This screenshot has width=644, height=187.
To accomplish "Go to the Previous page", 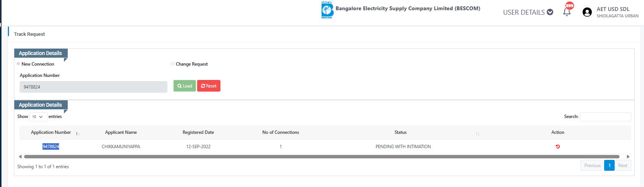I will tap(592, 166).
